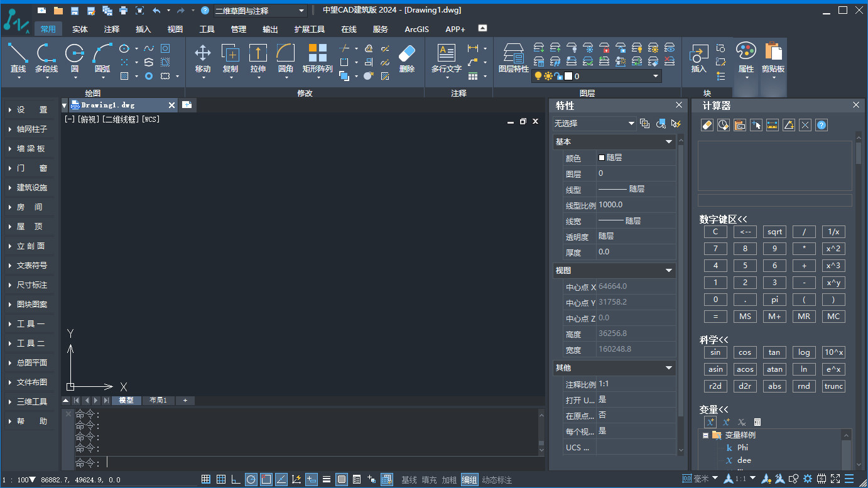
Task: Collapse the 基本 section in properties panel
Action: (669, 142)
